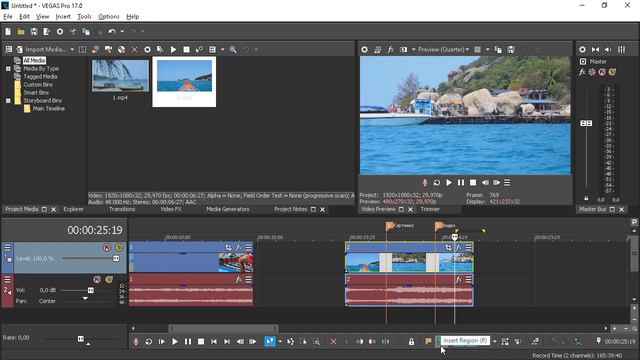
Task: Mute video track 1
Action: click(x=107, y=247)
